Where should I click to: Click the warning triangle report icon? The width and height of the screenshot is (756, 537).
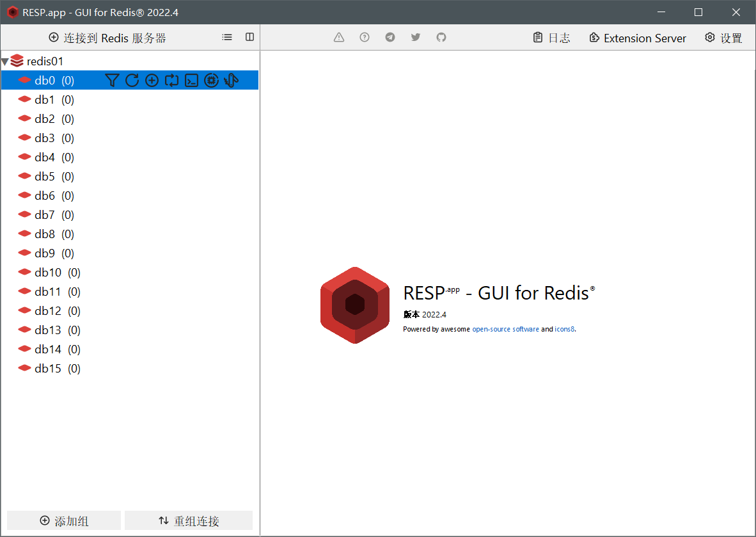(x=339, y=37)
